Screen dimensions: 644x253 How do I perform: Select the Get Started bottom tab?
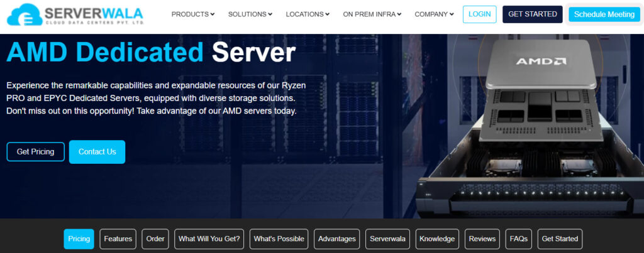pyautogui.click(x=560, y=239)
